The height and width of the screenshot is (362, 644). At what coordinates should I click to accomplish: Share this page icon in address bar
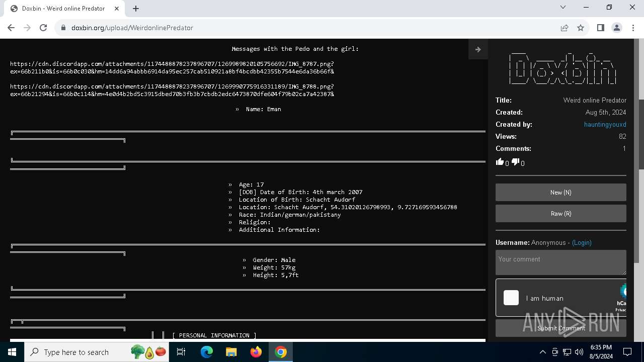[565, 28]
